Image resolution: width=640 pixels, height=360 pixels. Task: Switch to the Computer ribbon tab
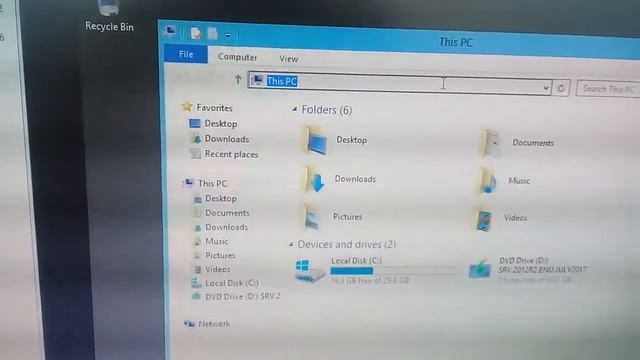click(237, 57)
